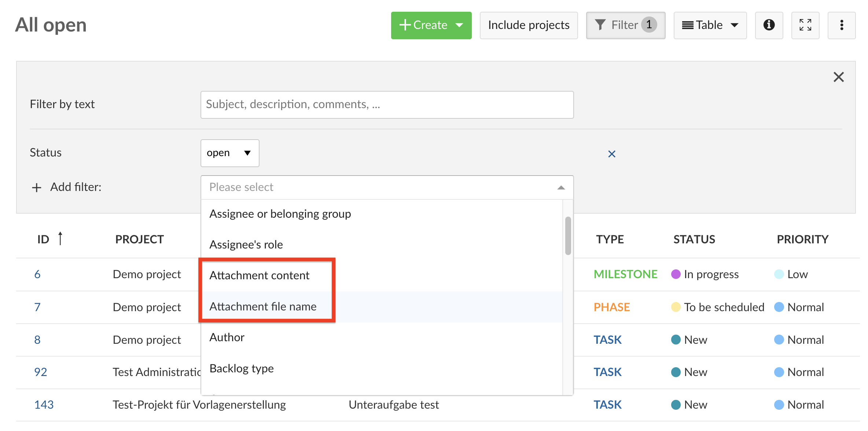The height and width of the screenshot is (431, 868).
Task: Remove the Status filter with blue X
Action: tap(611, 154)
